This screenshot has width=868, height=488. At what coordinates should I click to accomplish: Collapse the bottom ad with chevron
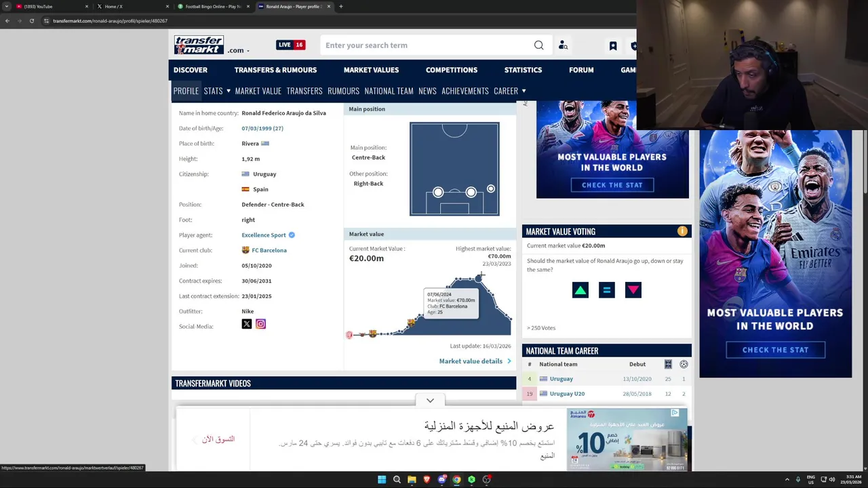point(430,401)
